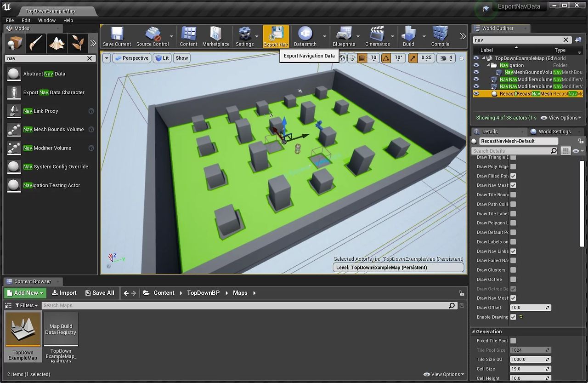Toggle the Draw Poly Edges checkbox

513,167
